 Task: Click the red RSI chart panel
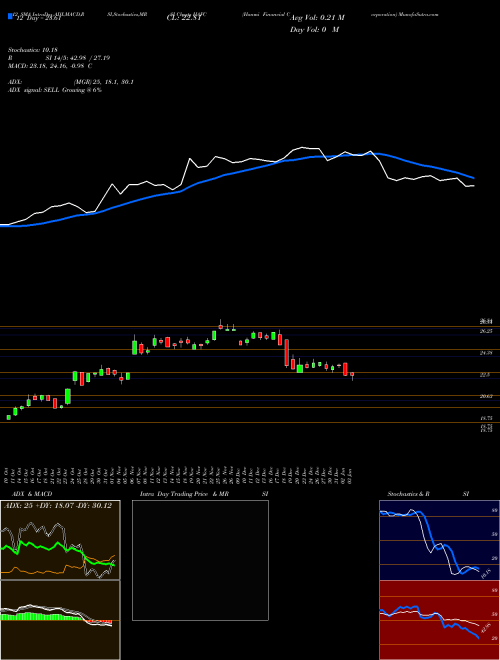click(439, 620)
